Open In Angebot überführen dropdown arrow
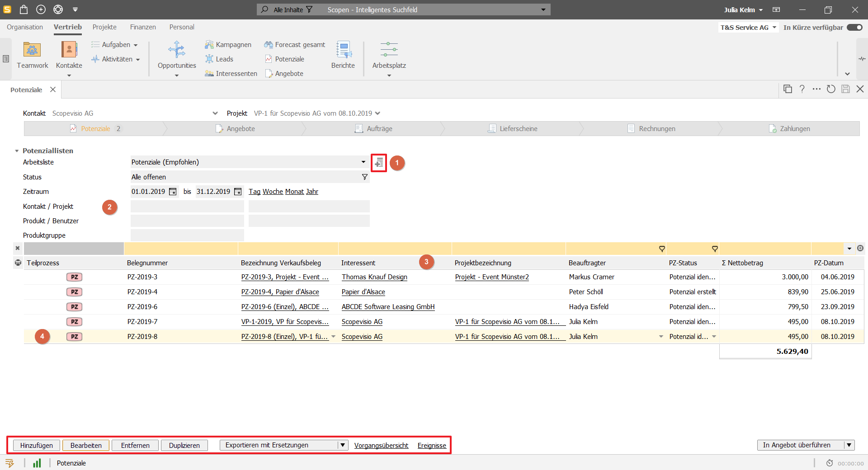The image size is (868, 470). point(849,445)
